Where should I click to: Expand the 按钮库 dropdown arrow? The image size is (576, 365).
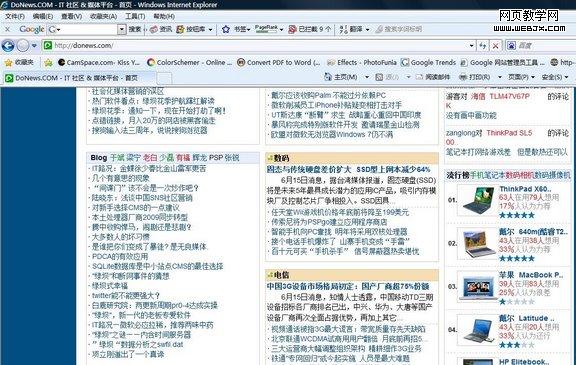(x=210, y=29)
